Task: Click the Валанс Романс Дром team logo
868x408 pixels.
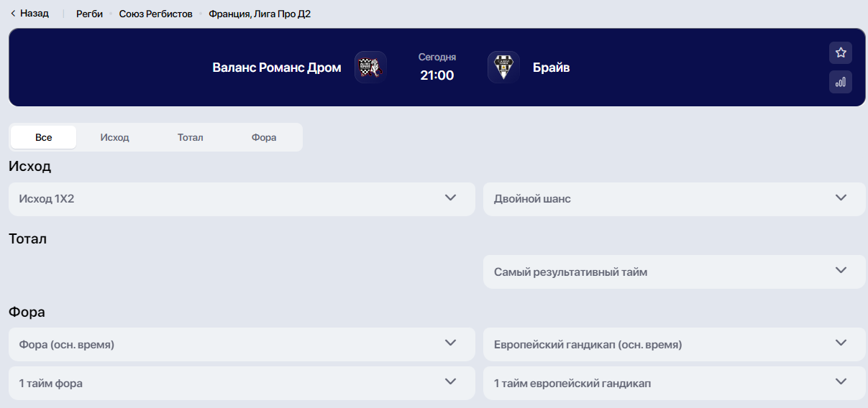Action: 370,68
